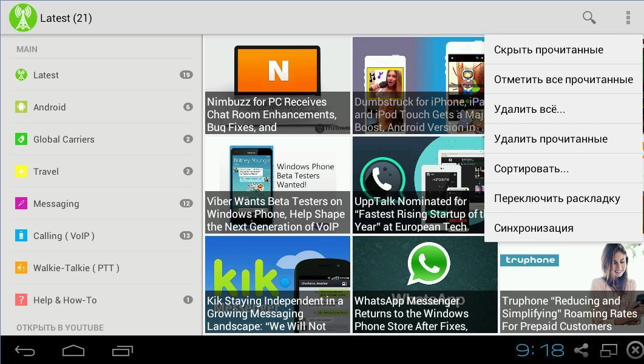Screen dimensions: 644x364
Task: Open search with the magnifier icon
Action: click(589, 18)
